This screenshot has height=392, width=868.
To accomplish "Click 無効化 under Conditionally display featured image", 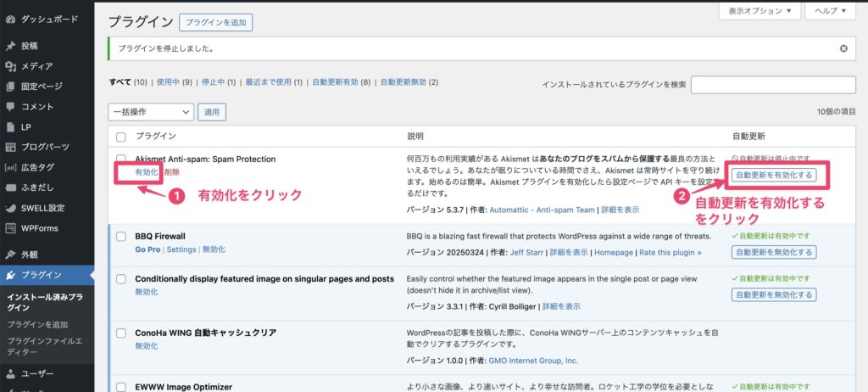I will (146, 292).
